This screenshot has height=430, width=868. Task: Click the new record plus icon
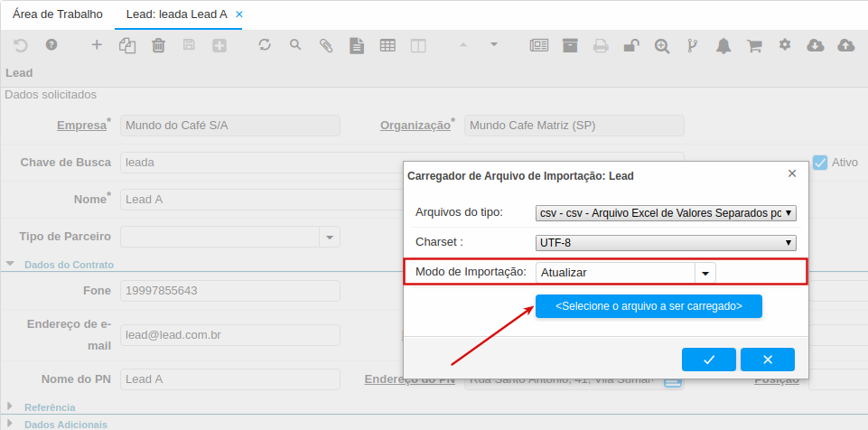point(97,45)
